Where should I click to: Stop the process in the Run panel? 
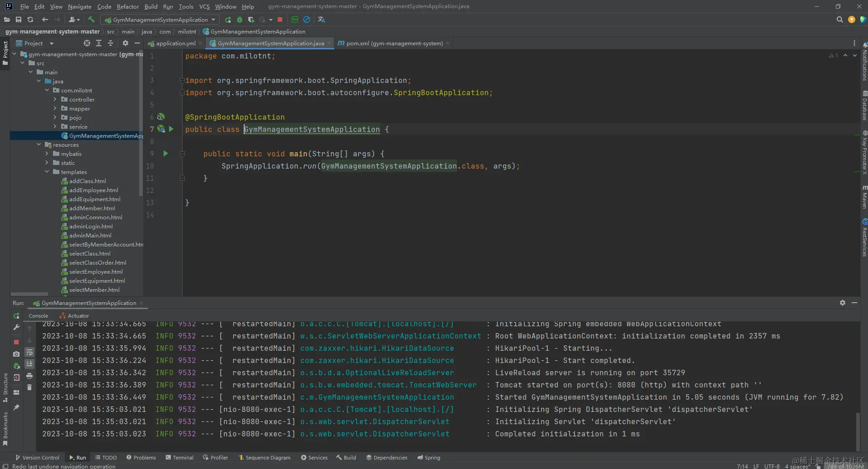(16, 342)
